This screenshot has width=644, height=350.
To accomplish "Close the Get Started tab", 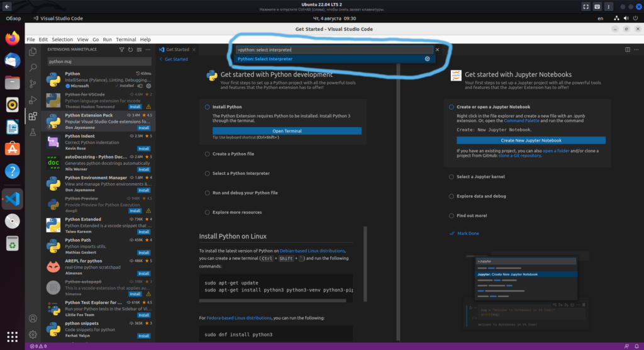I will (194, 49).
